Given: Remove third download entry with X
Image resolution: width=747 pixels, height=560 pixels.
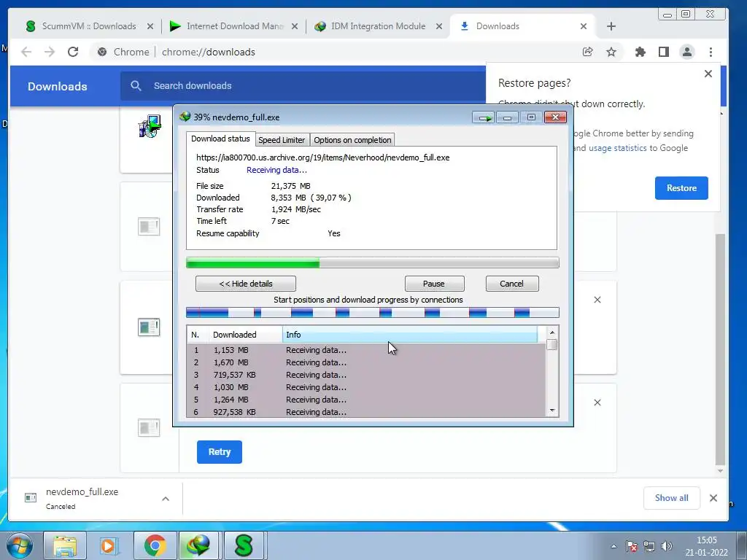Looking at the screenshot, I should pos(597,300).
